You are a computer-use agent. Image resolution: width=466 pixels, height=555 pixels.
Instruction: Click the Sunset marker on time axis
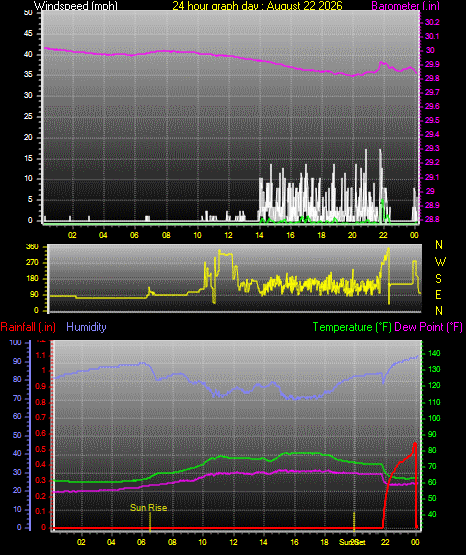(352, 542)
